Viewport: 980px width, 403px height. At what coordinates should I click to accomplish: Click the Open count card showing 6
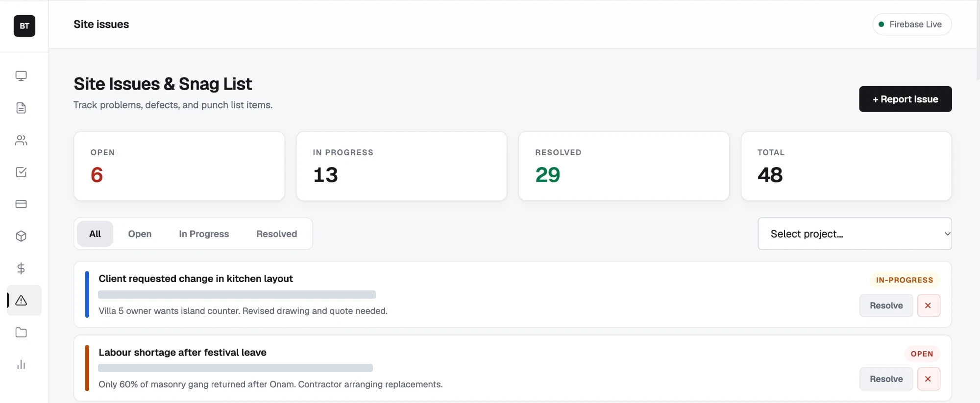click(179, 166)
